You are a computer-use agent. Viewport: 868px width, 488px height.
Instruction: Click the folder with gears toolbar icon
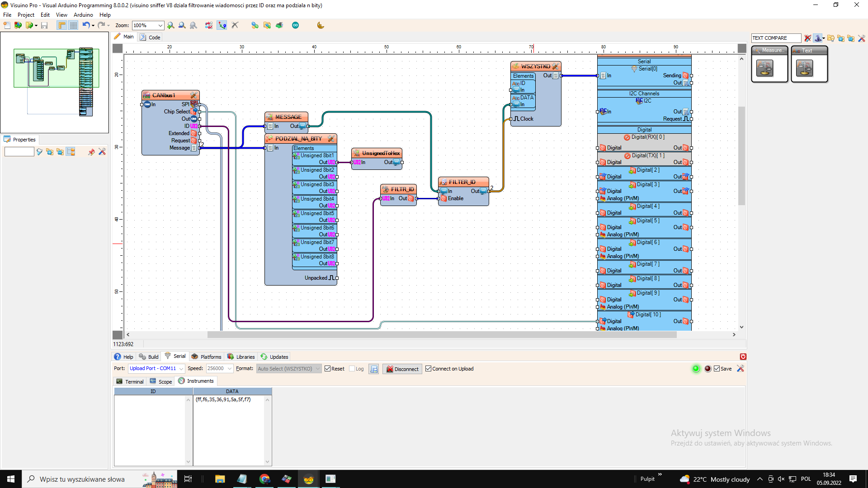[x=267, y=25]
